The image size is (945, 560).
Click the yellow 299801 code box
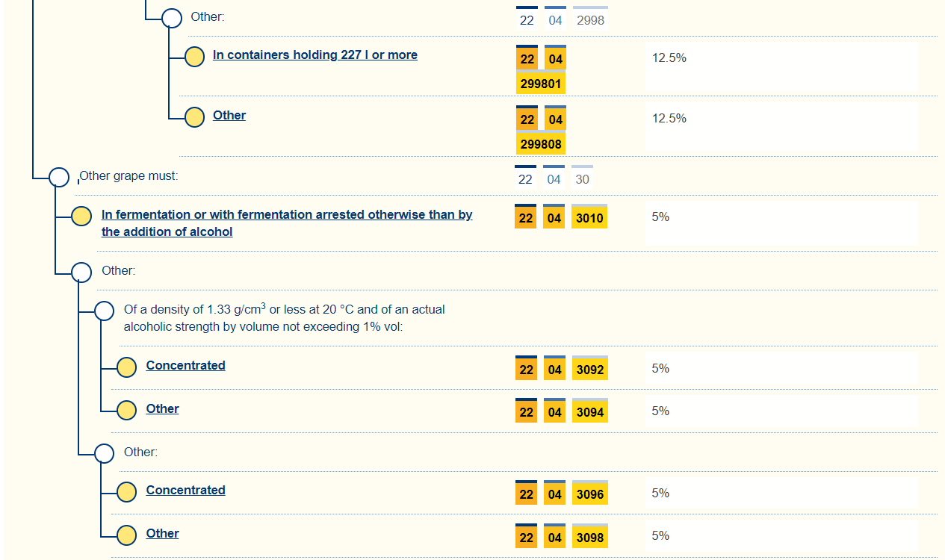tap(541, 84)
